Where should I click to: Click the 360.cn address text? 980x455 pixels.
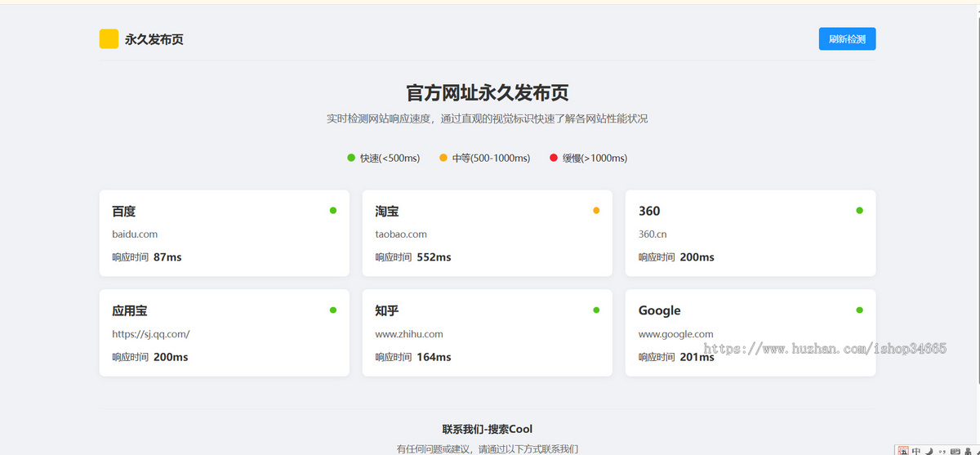coord(653,234)
